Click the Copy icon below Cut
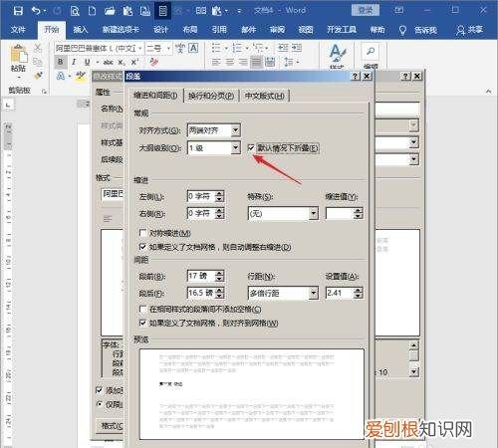 pyautogui.click(x=38, y=62)
